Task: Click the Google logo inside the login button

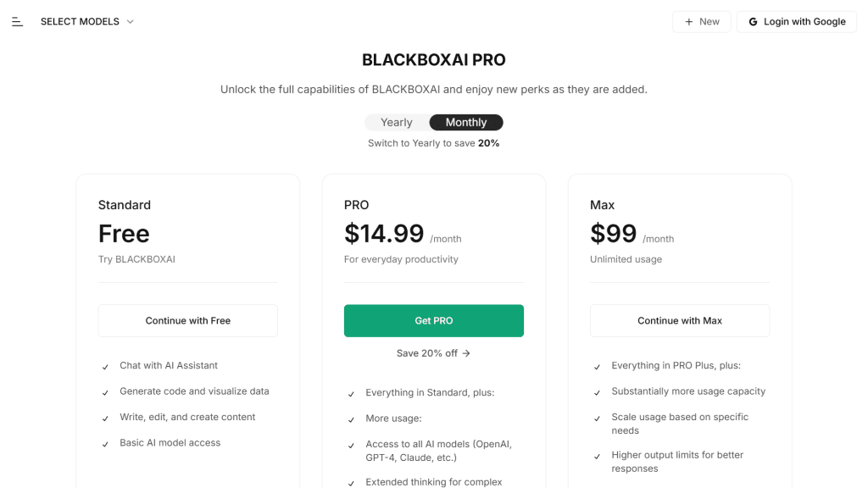Action: [x=753, y=21]
